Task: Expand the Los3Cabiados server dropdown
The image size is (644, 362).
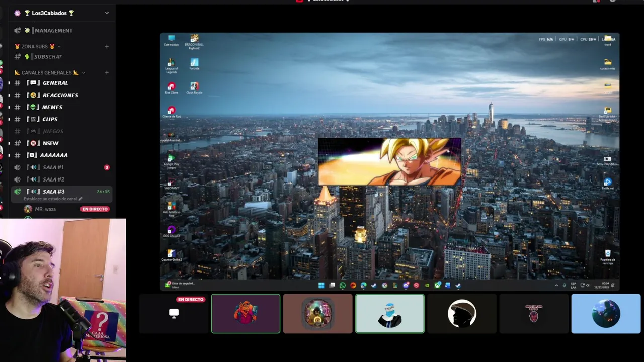Action: [x=107, y=13]
